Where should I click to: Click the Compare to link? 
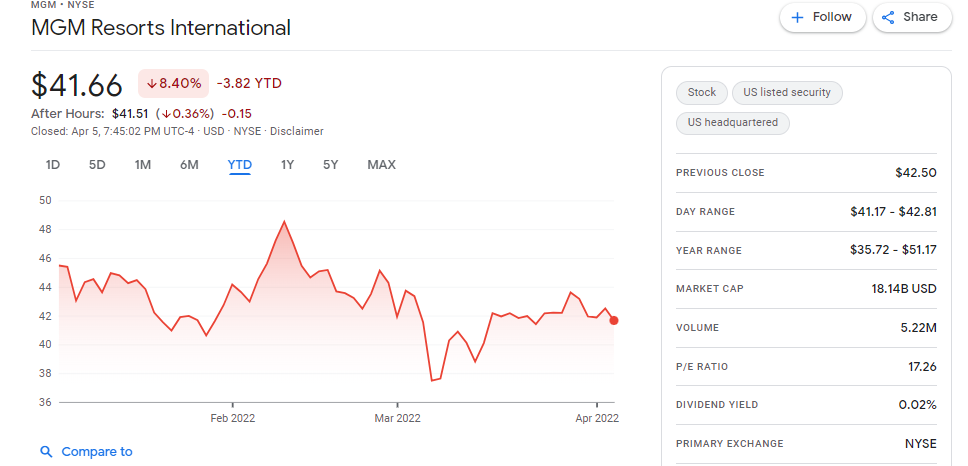point(97,452)
